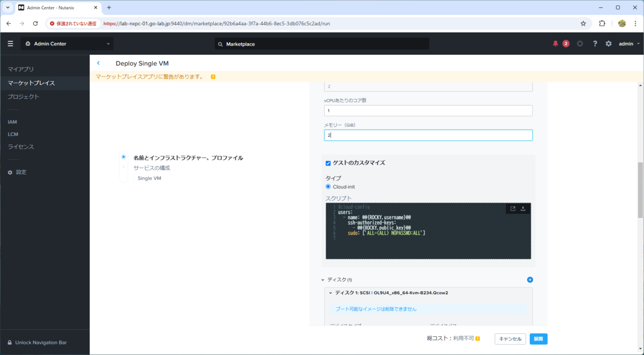Click the script upload icon
This screenshot has height=355, width=644.
click(523, 209)
